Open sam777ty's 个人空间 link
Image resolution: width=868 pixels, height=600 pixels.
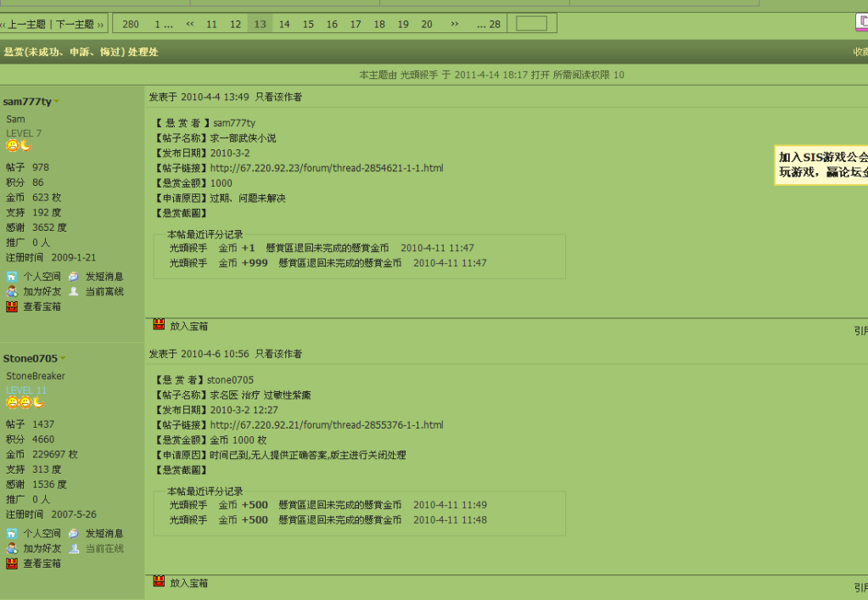(x=42, y=276)
